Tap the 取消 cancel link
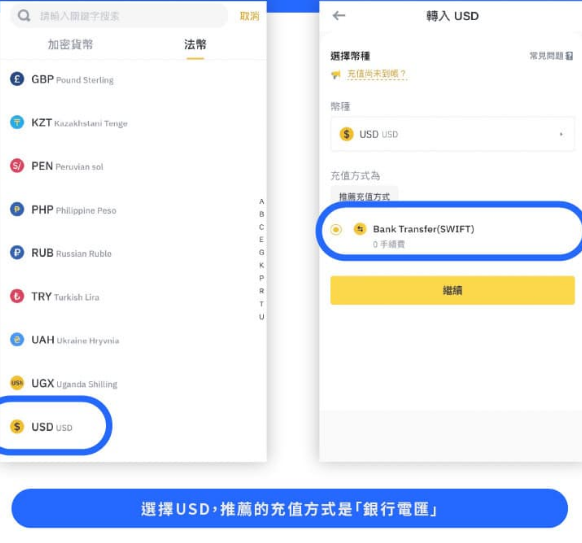Viewport: 582px width, 543px height. [x=249, y=16]
